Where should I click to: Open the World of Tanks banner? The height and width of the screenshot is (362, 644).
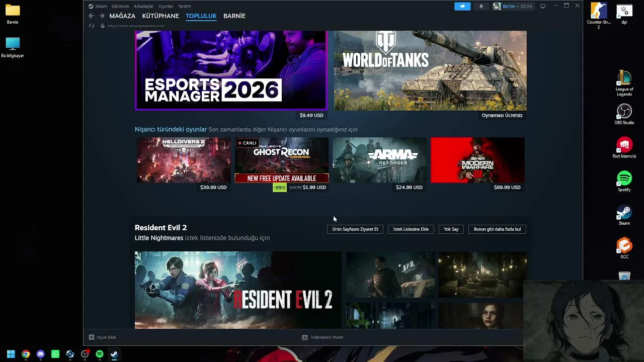(430, 70)
